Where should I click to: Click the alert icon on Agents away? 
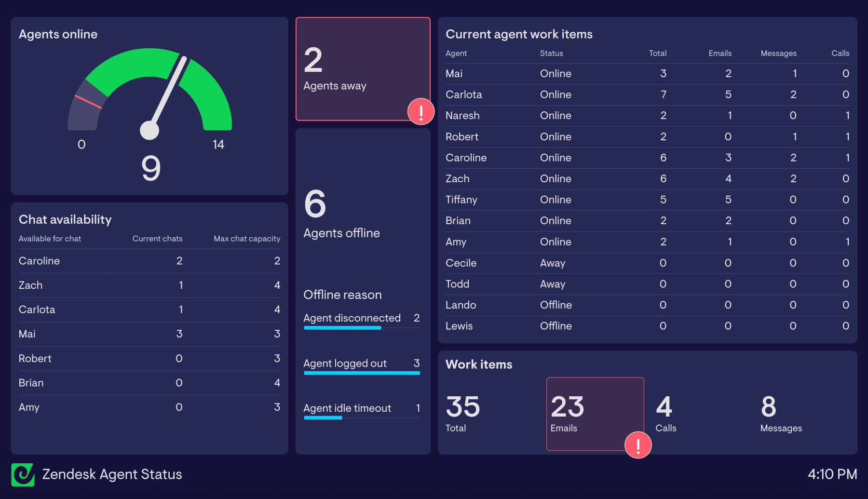tap(421, 111)
